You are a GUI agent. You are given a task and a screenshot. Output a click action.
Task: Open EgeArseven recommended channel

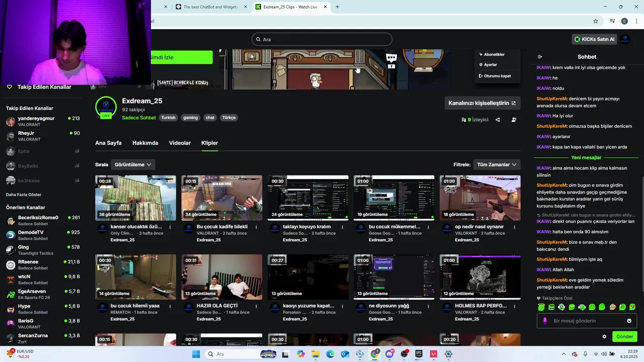[x=43, y=294]
